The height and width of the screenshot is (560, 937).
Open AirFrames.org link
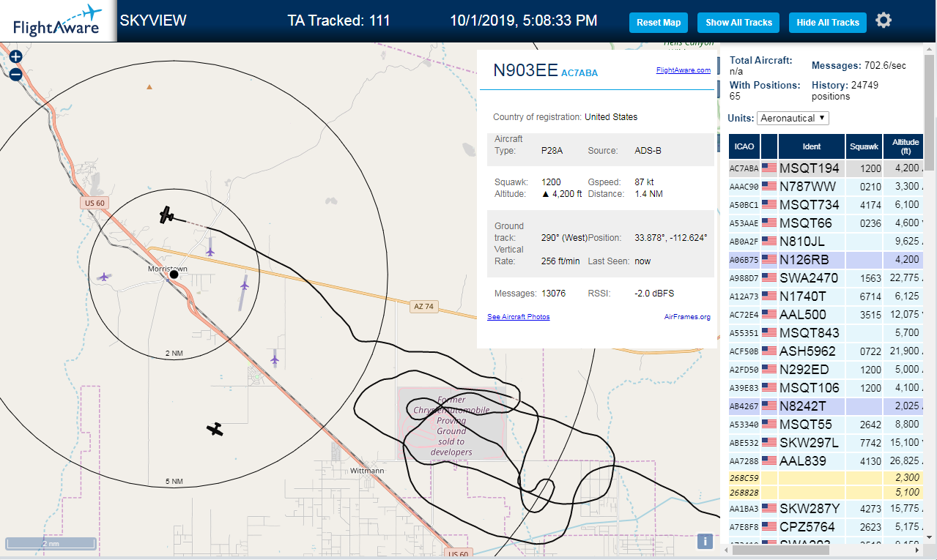(x=687, y=317)
